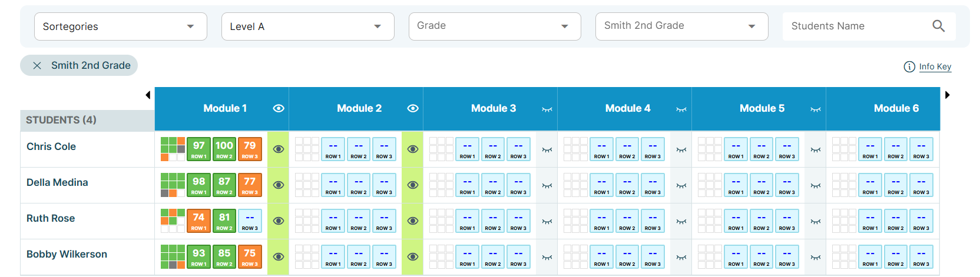Viewport: 980px width, 277px height.
Task: Open the Info Key link
Action: (x=935, y=66)
